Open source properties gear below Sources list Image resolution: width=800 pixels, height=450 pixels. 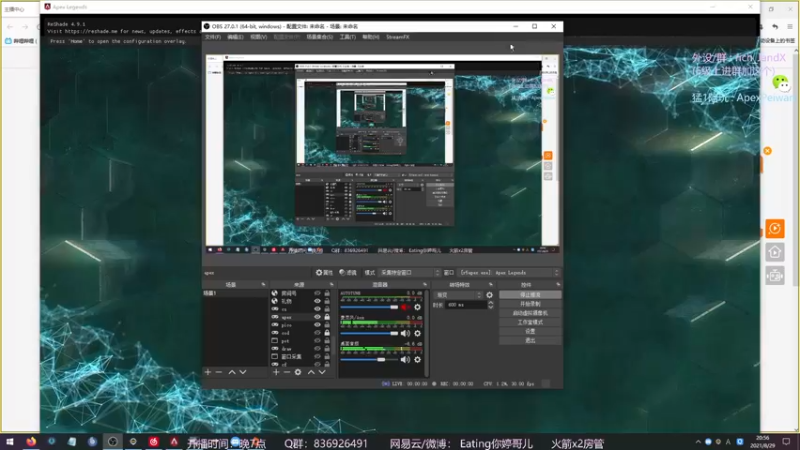(298, 372)
